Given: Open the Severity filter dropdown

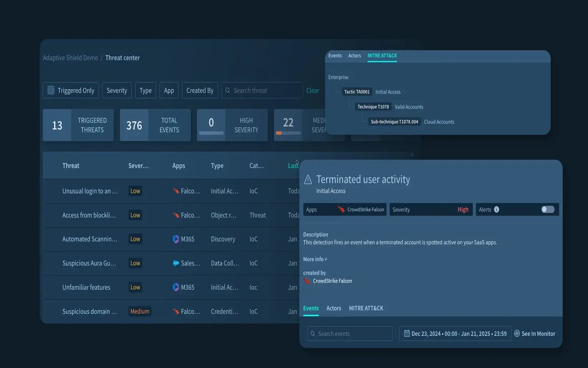Looking at the screenshot, I should click(x=116, y=91).
